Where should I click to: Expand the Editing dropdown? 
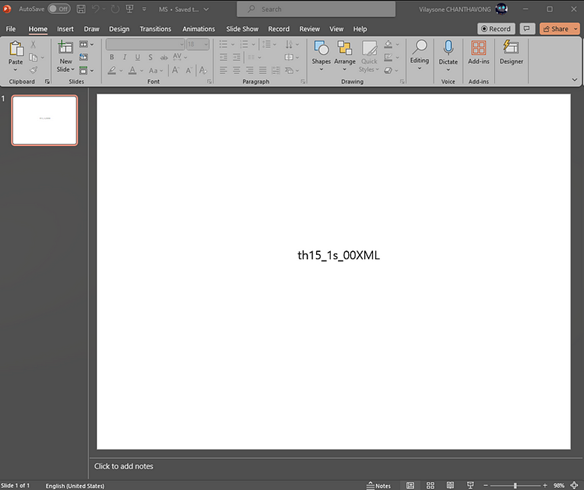point(419,56)
